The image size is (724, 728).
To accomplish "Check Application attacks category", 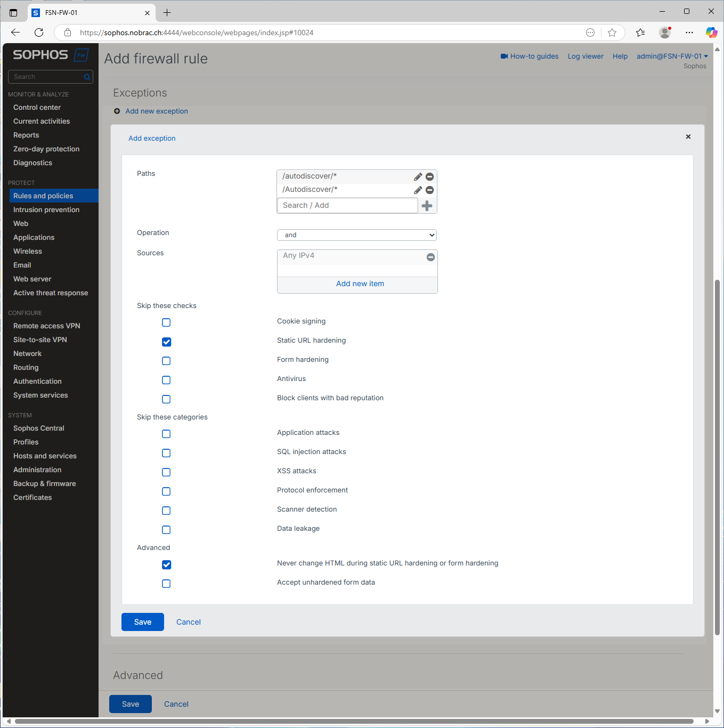I will coord(166,434).
